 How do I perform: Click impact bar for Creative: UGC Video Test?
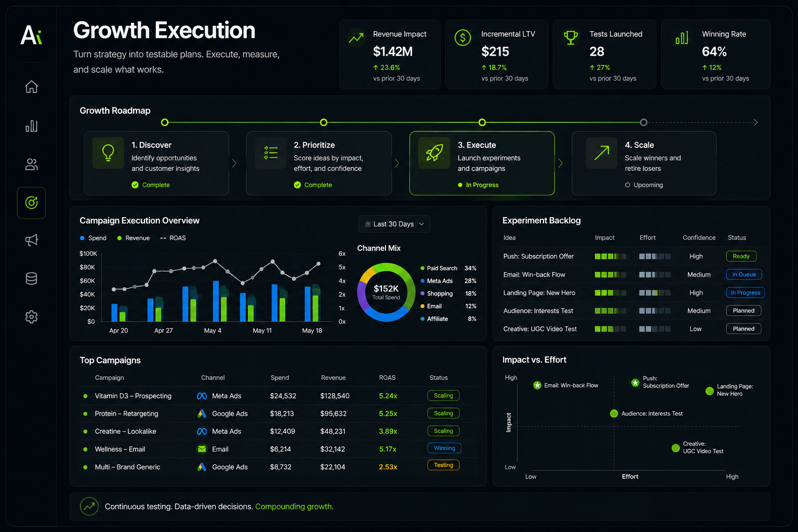click(x=610, y=329)
